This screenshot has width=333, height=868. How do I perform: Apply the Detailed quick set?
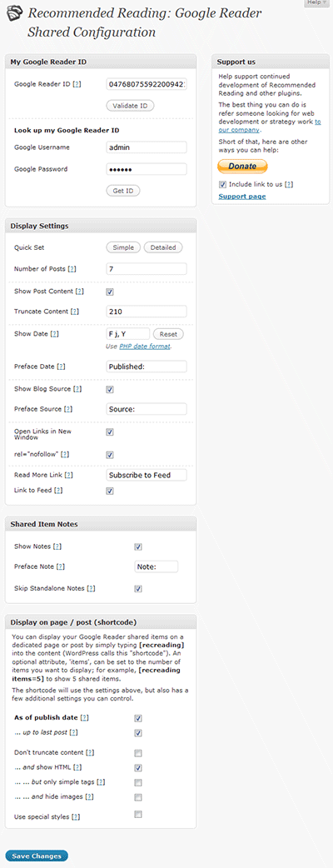pyautogui.click(x=163, y=247)
